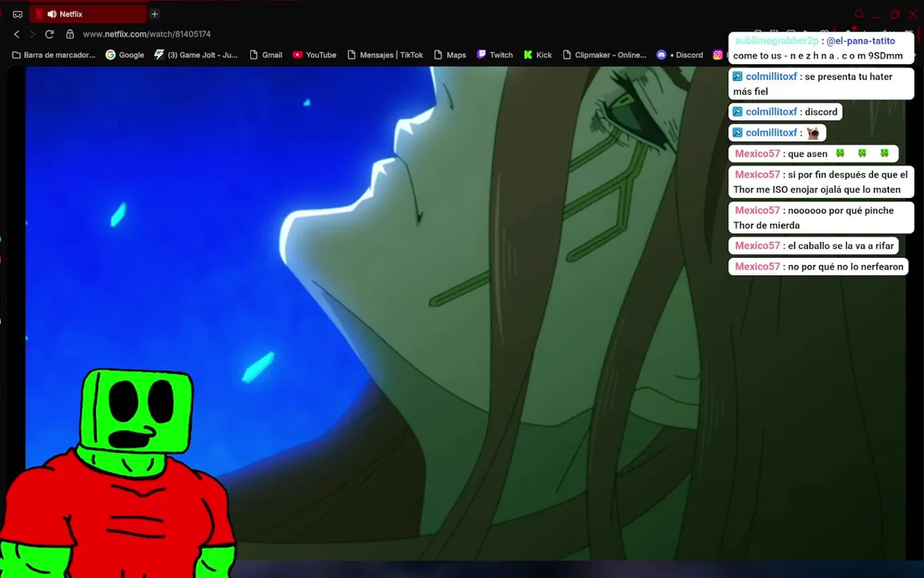The image size is (924, 578).
Task: Click colmillitoxf's 'discord' chat message
Action: click(x=785, y=112)
